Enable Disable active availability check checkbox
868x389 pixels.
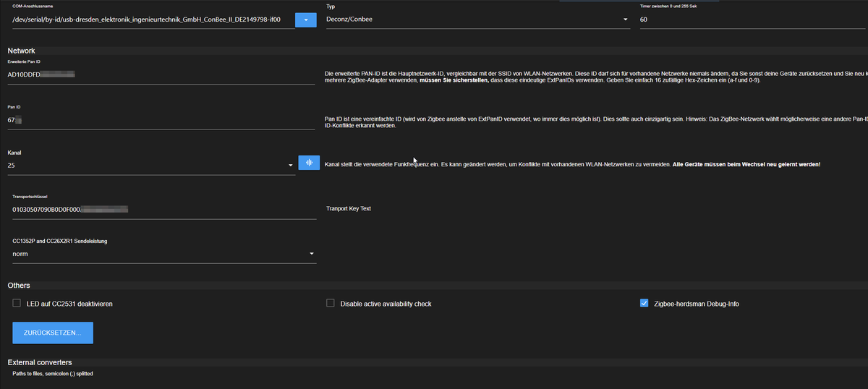(x=331, y=303)
